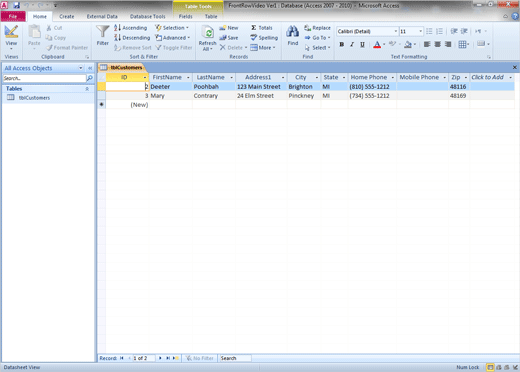
Task: Close the tblCustomers table with X
Action: 515,67
